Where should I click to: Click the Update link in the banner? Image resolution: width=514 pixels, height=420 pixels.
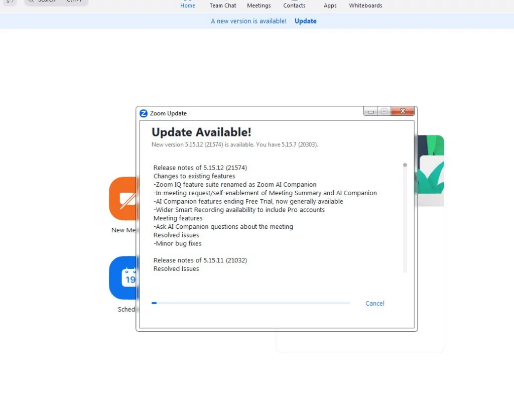click(305, 21)
